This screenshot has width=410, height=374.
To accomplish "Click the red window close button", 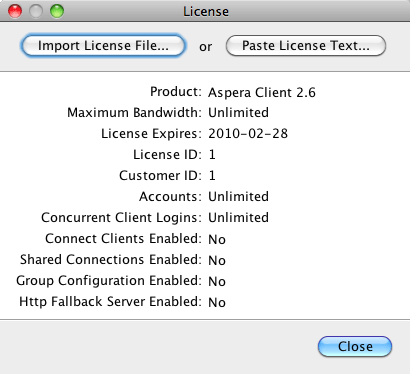I will point(15,11).
